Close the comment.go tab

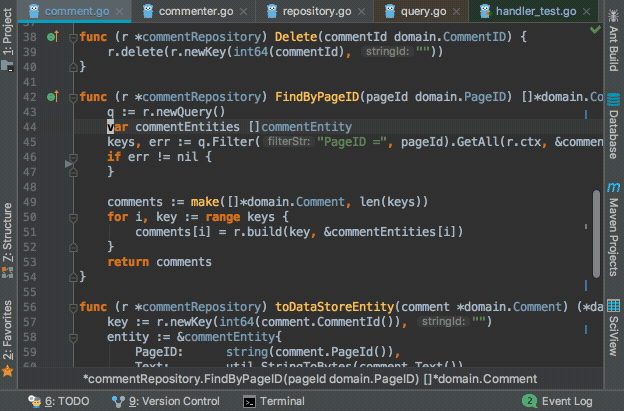click(x=120, y=12)
